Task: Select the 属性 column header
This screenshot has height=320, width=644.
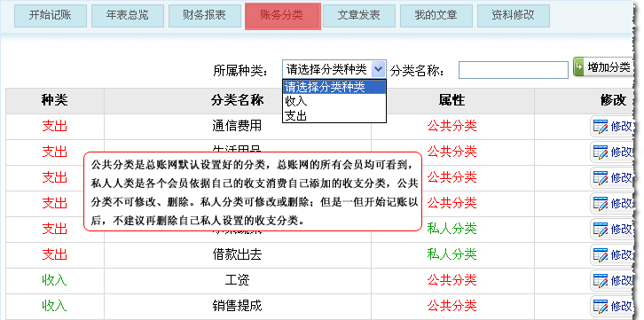Action: pyautogui.click(x=452, y=100)
